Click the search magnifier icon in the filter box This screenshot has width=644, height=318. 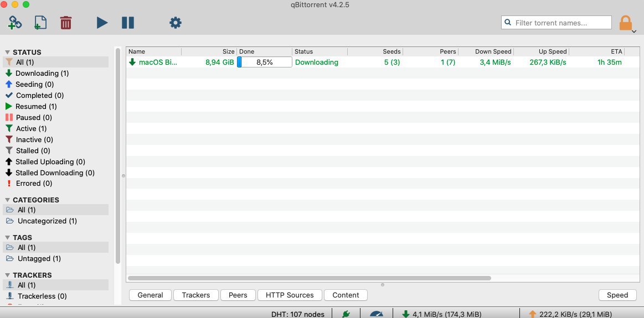(x=508, y=23)
